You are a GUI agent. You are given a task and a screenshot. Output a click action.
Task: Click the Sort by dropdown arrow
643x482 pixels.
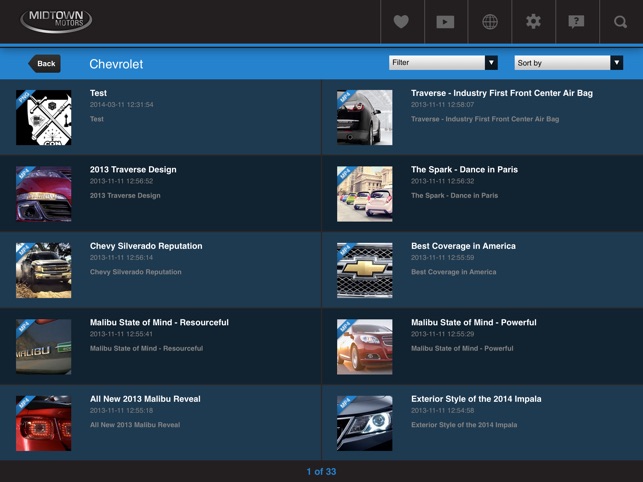(616, 63)
